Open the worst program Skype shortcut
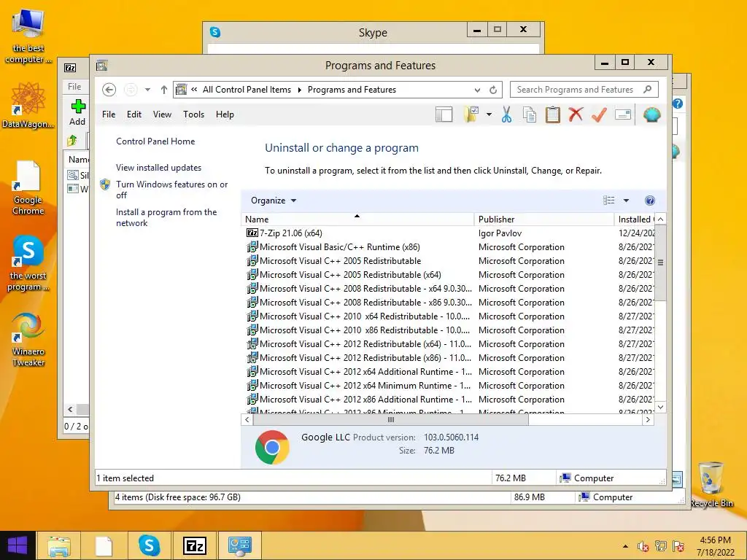 [x=28, y=262]
